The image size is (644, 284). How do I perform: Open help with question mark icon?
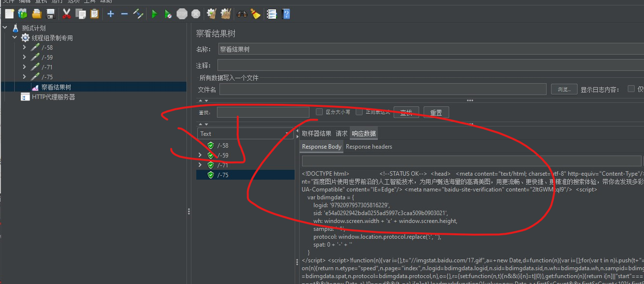pyautogui.click(x=285, y=14)
